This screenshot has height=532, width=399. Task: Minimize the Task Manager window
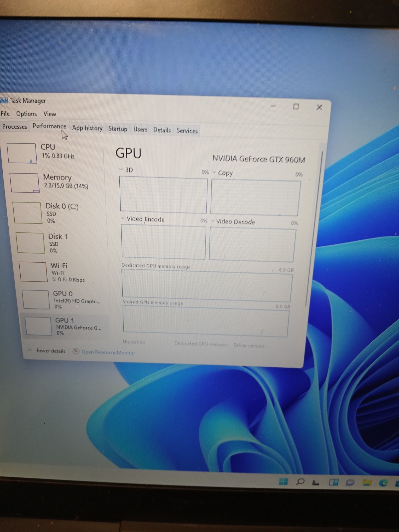(273, 106)
